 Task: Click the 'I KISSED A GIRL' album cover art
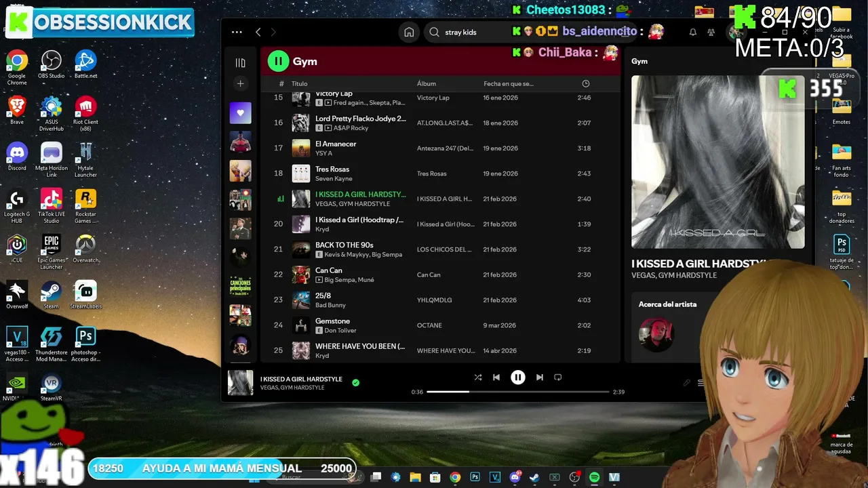[718, 162]
